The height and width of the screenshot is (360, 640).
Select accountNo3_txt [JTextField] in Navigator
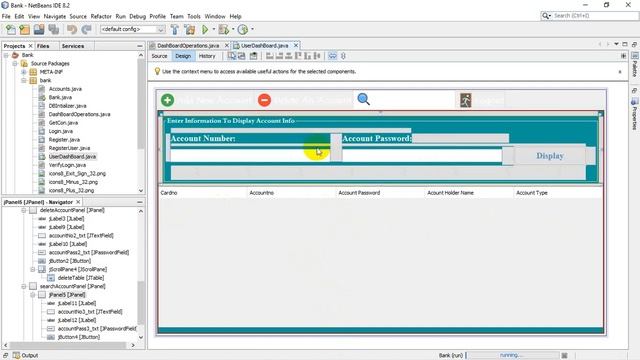[90, 312]
